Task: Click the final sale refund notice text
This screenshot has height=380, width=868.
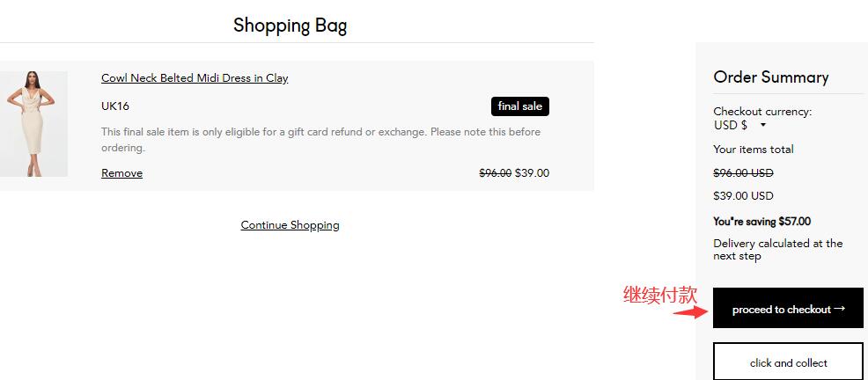Action: [320, 140]
